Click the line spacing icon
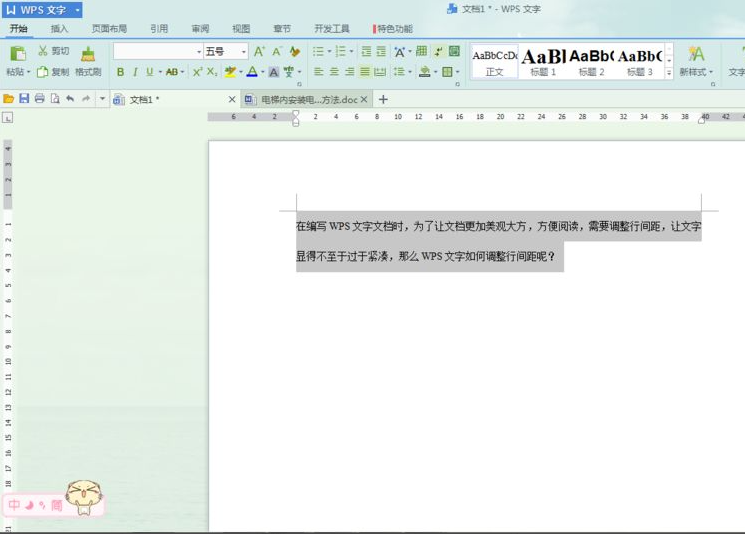Image resolution: width=745 pixels, height=534 pixels. click(399, 72)
